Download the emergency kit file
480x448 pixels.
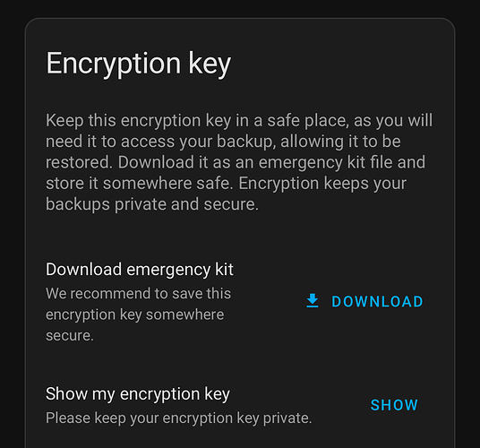click(364, 301)
